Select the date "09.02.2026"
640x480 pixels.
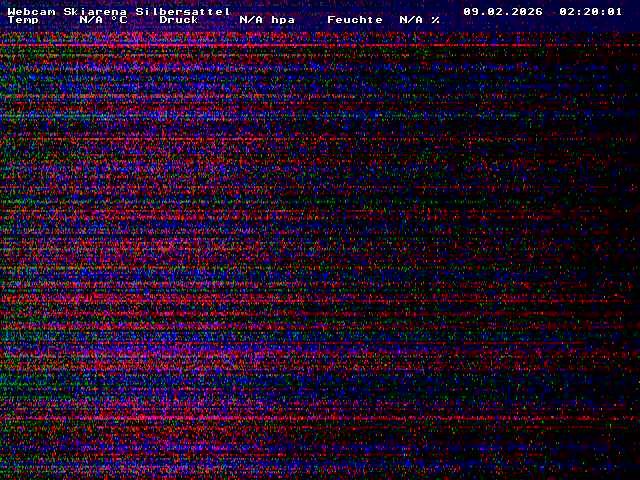(x=503, y=11)
